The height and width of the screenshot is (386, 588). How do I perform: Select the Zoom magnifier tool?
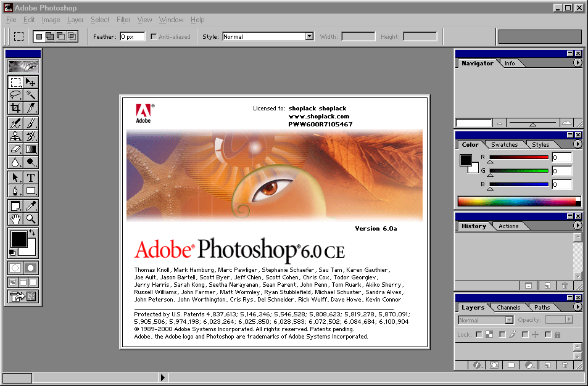coord(30,219)
